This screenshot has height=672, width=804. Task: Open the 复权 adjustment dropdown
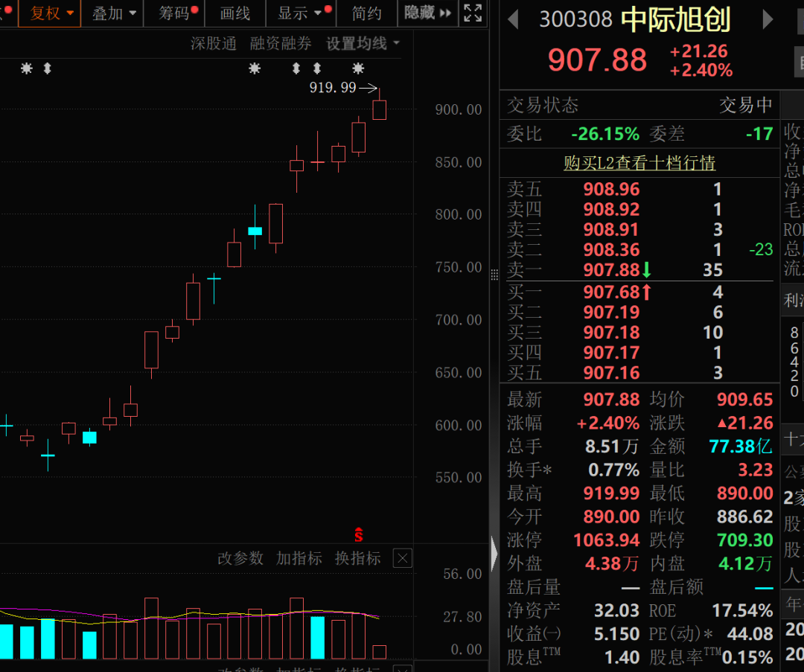tap(51, 13)
